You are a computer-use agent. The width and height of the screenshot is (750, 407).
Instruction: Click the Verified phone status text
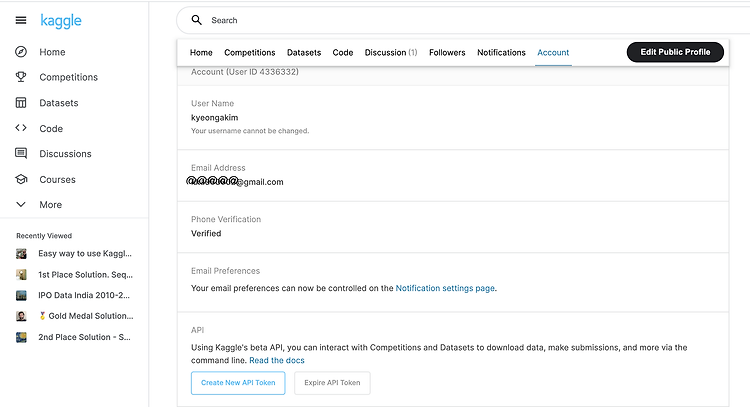[x=206, y=233]
